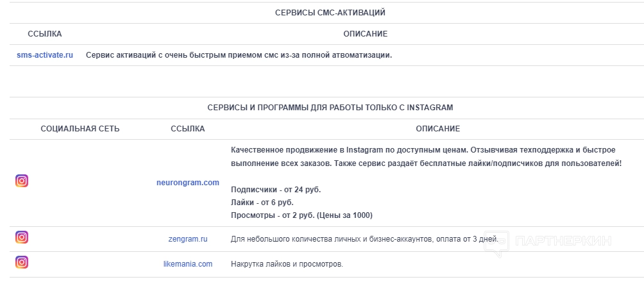Click the "Сервисы смс-активаций" table title

click(330, 12)
